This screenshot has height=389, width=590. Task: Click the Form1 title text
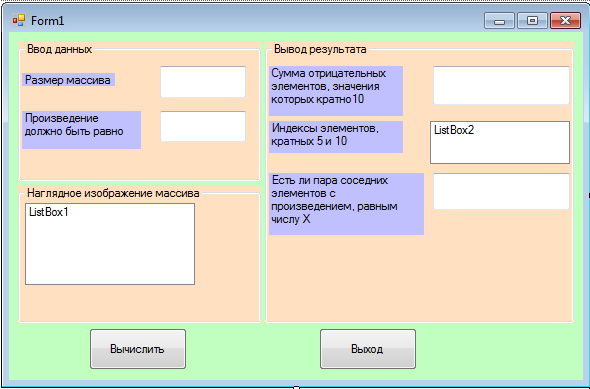click(47, 21)
